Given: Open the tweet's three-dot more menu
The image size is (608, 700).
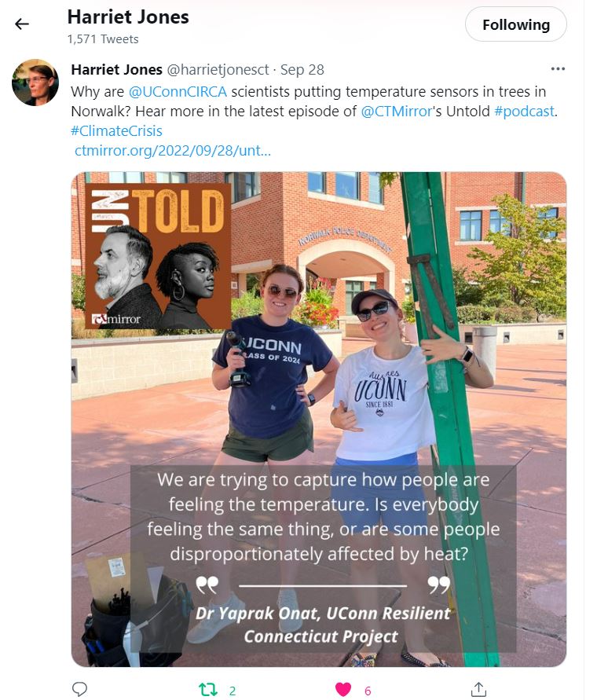Looking at the screenshot, I should tap(558, 69).
